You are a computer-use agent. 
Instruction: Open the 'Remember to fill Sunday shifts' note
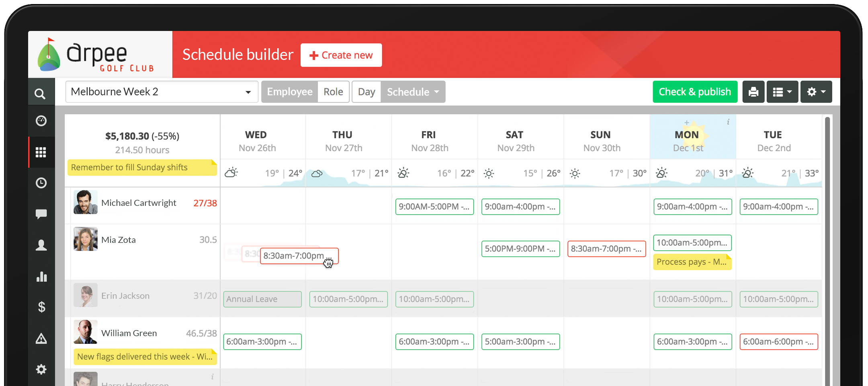[x=142, y=167]
